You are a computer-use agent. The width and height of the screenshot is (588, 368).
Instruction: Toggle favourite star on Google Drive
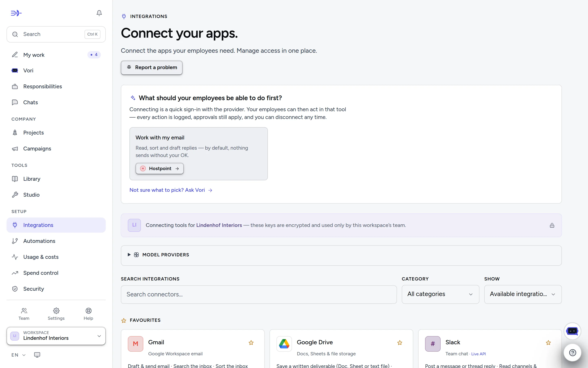coord(400,343)
